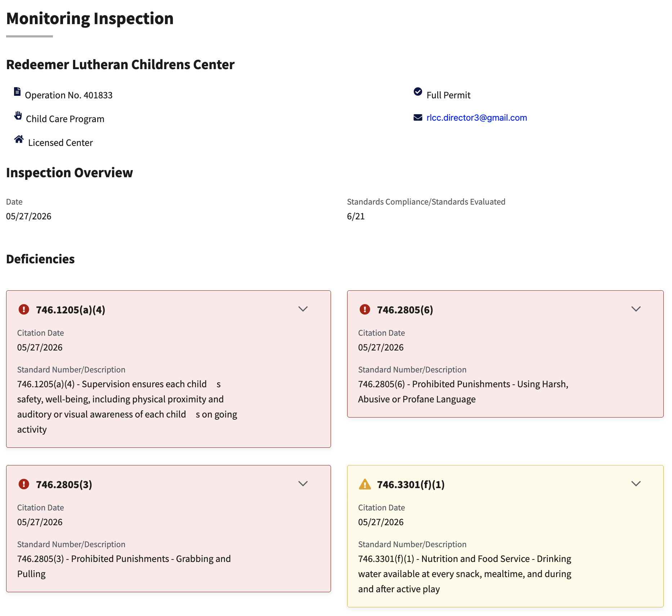Click the document icon beside Operation No.
672x616 pixels.
tap(17, 91)
